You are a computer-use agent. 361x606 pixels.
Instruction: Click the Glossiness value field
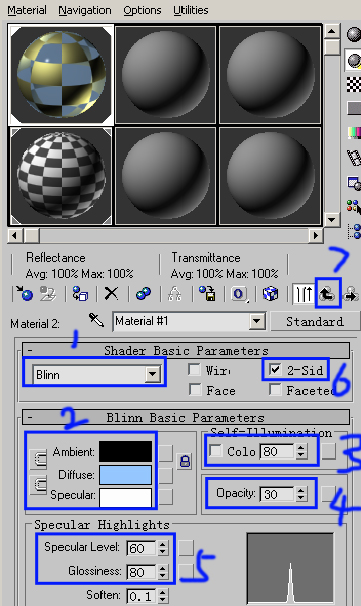pyautogui.click(x=142, y=571)
